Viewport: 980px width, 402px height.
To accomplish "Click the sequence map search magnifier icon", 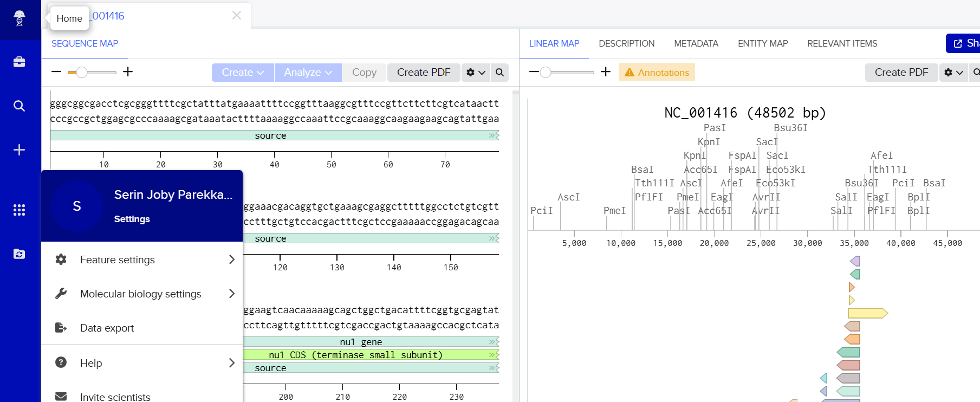I will click(499, 73).
